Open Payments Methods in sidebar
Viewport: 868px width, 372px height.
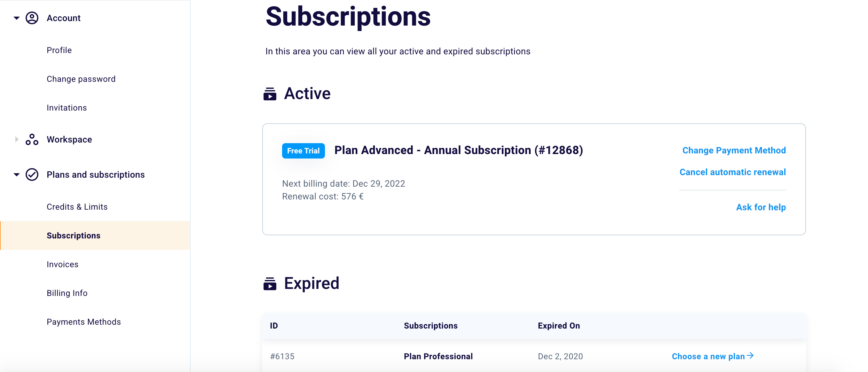click(x=83, y=322)
